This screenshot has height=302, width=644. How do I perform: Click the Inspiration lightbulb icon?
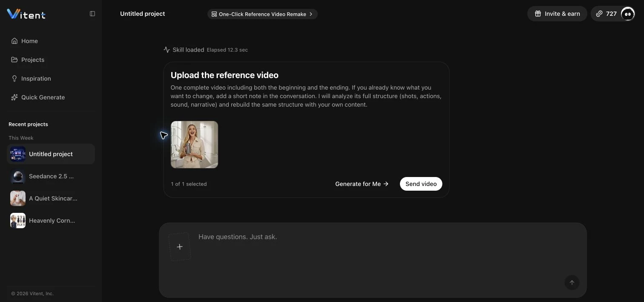tap(14, 78)
